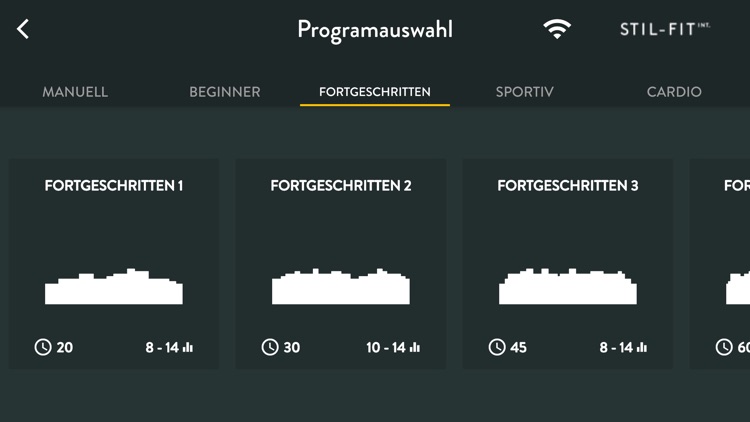Tap intensity bars icon on Fortgeschritten 1
This screenshot has height=422, width=750.
click(188, 347)
